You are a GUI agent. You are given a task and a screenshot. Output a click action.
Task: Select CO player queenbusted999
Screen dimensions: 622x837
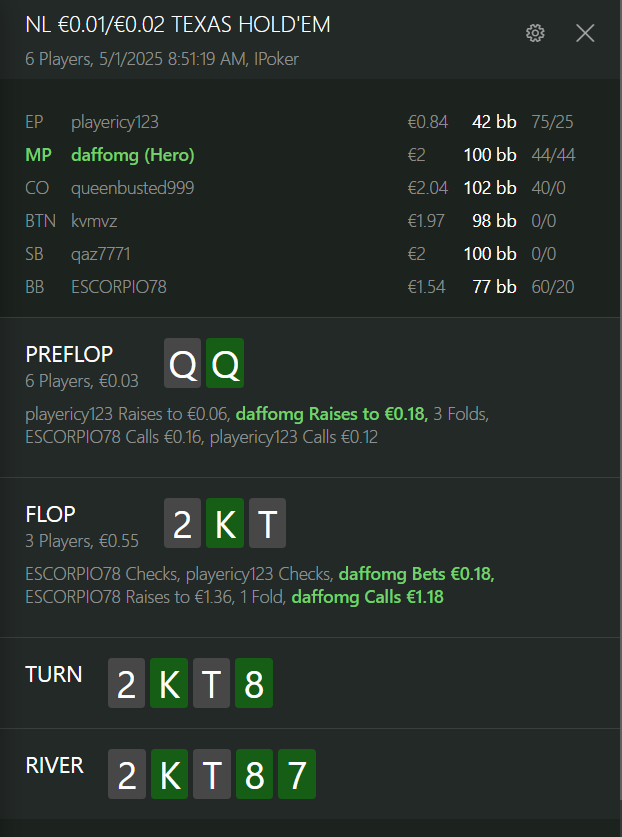pyautogui.click(x=132, y=188)
